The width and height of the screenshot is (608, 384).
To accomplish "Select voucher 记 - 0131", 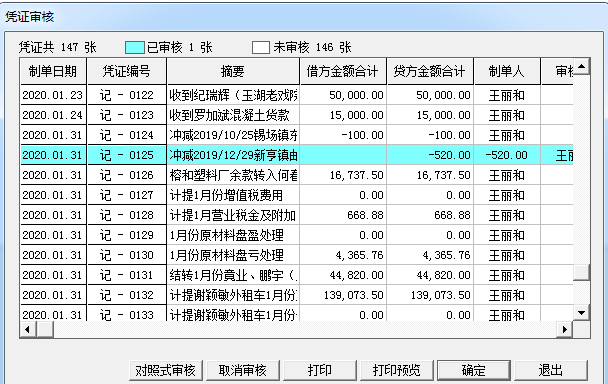I will pos(127,275).
